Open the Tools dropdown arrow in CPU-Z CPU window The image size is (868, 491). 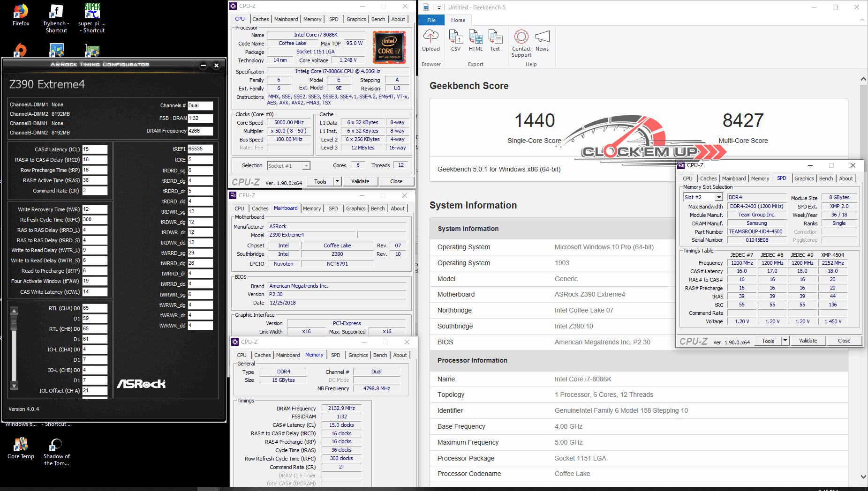337,181
